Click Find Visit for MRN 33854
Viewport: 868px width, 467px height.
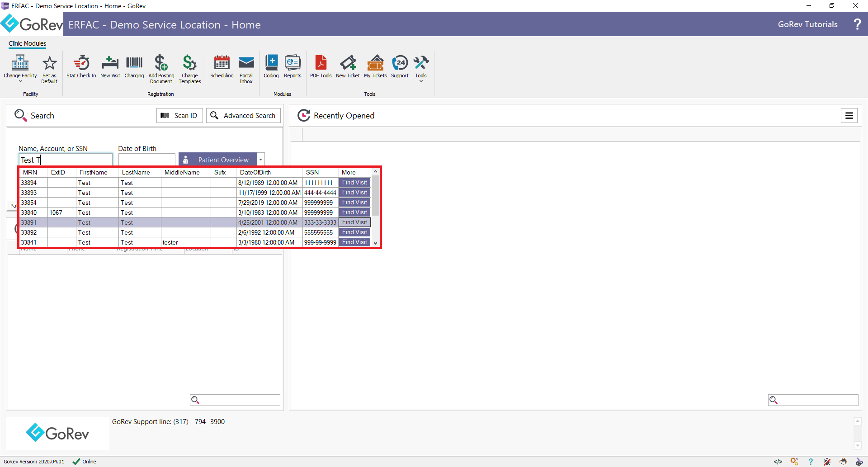point(354,203)
